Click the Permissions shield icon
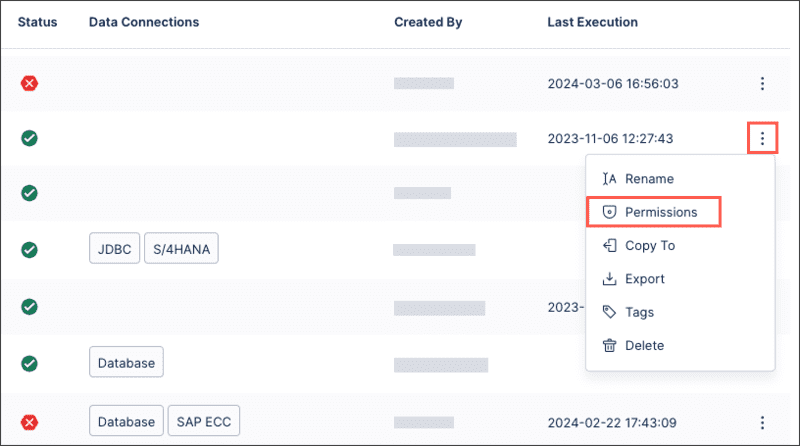Image resolution: width=800 pixels, height=446 pixels. point(609,212)
